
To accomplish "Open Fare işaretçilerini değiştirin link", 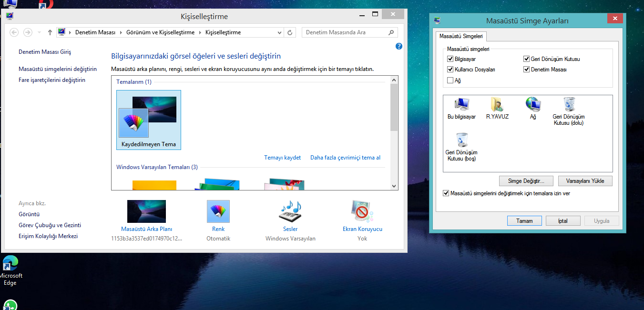I will [x=52, y=80].
